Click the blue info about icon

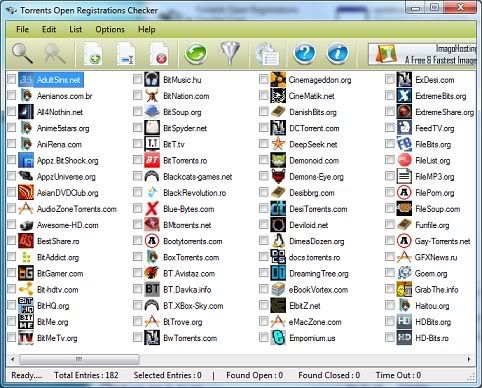point(337,54)
